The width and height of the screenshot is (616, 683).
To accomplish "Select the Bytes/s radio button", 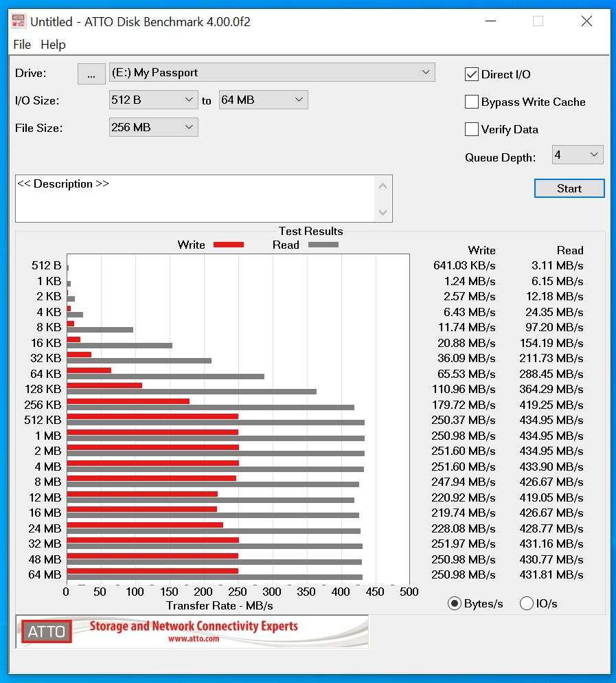I will click(454, 603).
